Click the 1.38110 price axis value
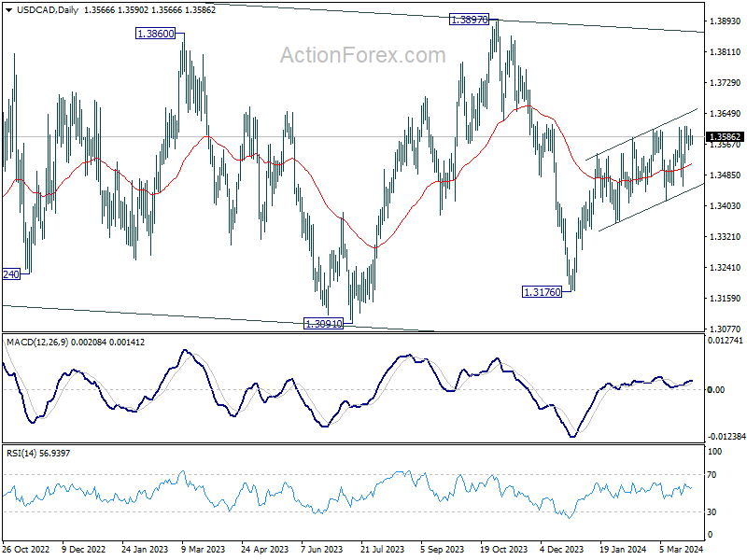The height and width of the screenshot is (560, 747). [x=725, y=52]
